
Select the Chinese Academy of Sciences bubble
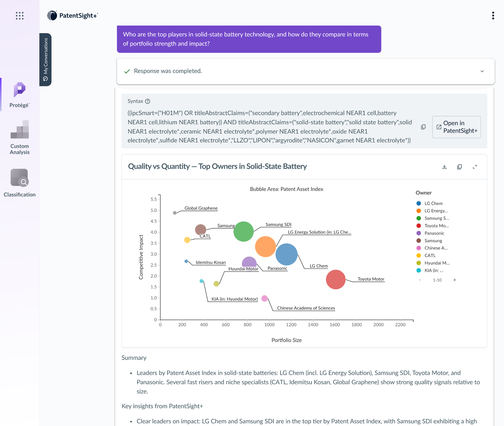click(264, 298)
